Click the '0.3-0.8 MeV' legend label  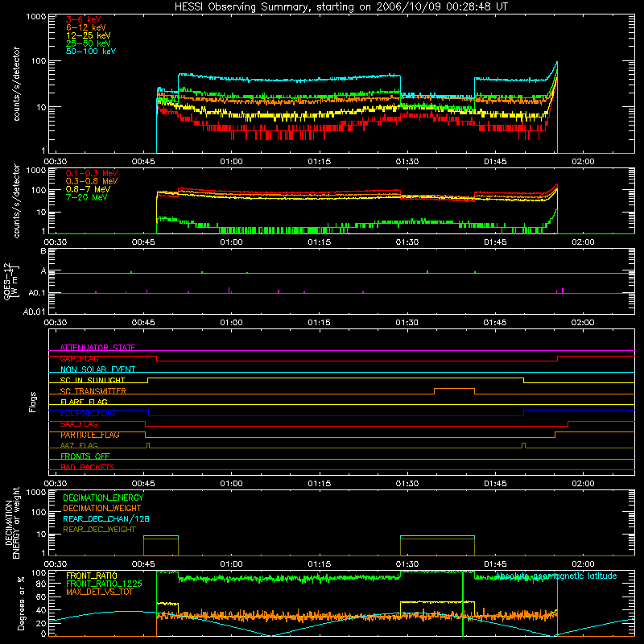tap(92, 181)
